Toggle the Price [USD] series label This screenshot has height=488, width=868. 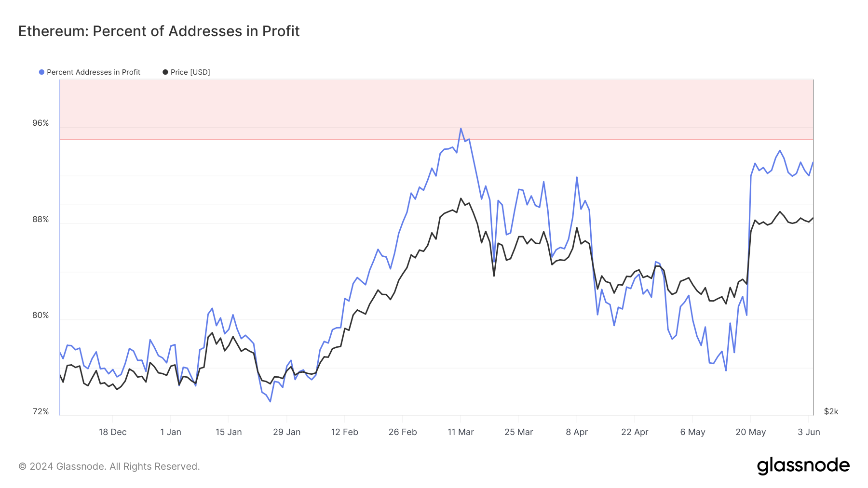tap(190, 72)
